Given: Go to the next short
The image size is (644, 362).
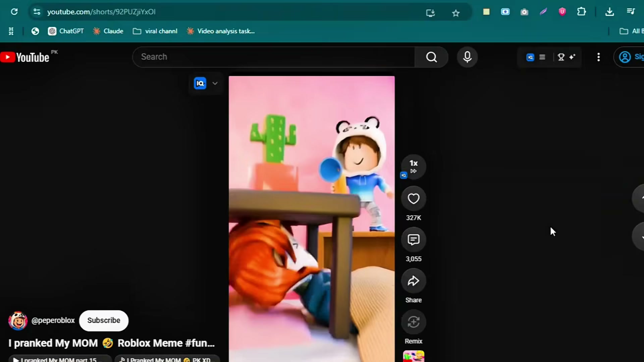Looking at the screenshot, I should [638, 236].
